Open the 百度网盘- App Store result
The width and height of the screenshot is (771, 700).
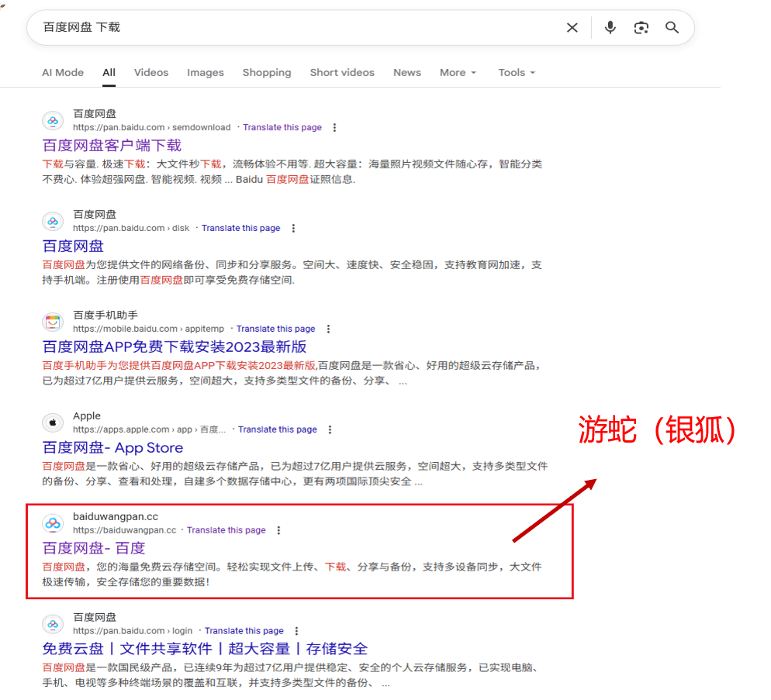112,447
